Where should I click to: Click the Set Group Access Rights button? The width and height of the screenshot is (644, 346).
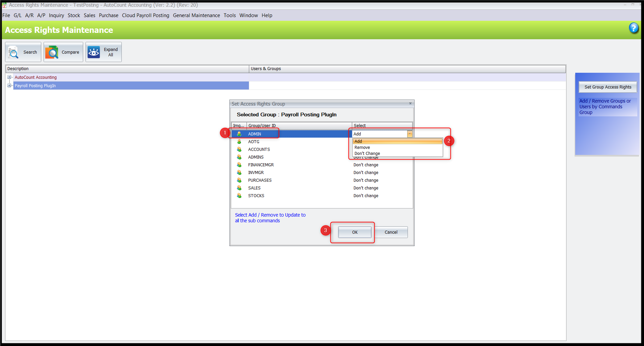click(x=608, y=87)
